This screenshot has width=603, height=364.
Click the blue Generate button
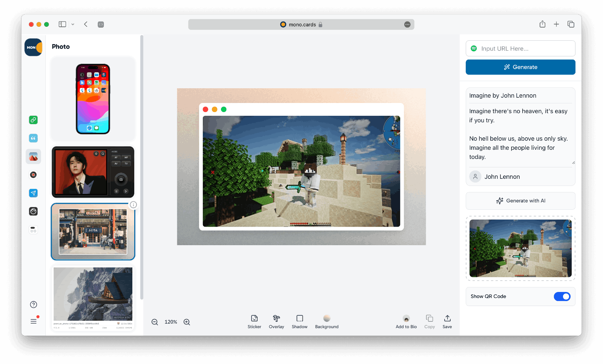point(520,67)
